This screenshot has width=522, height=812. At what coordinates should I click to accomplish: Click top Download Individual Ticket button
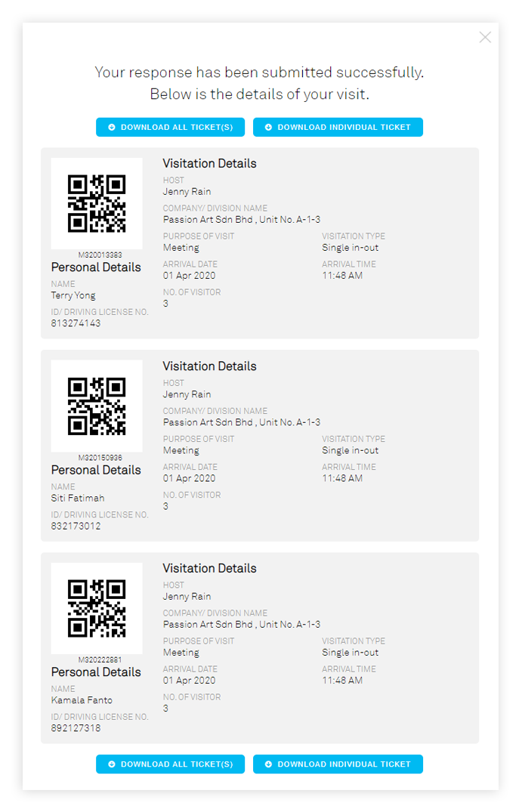click(338, 128)
